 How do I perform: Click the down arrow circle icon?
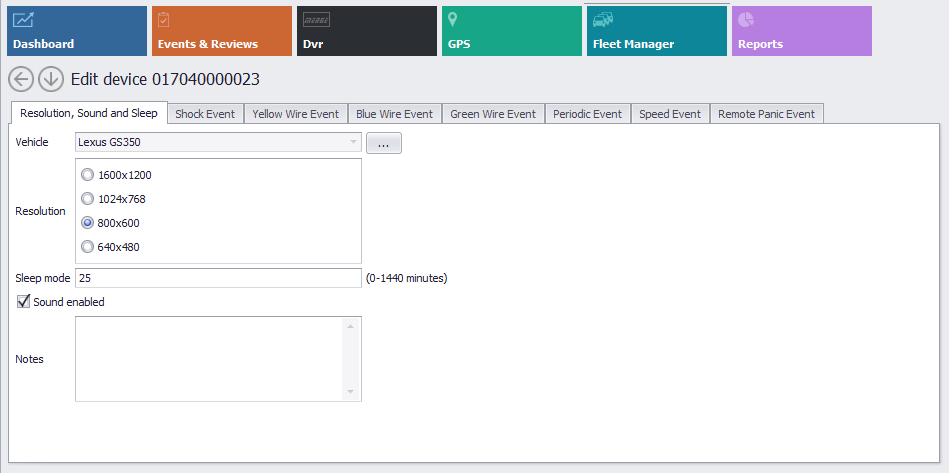(51, 79)
